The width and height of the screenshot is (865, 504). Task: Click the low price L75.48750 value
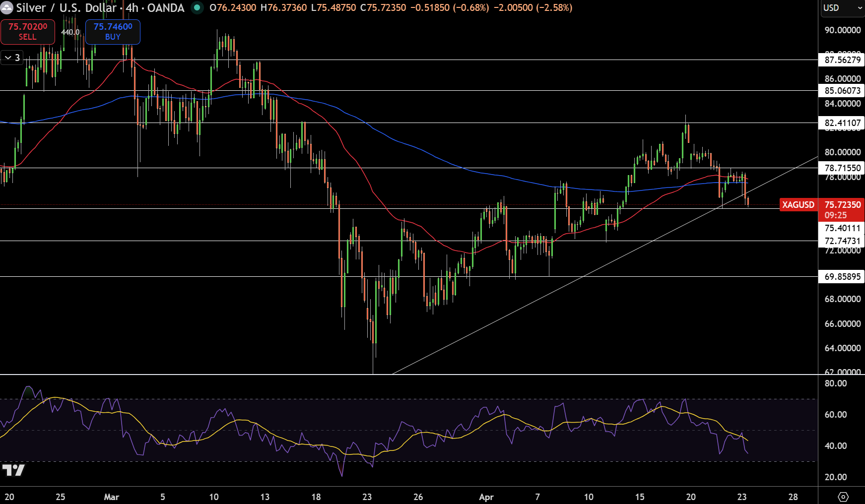tap(333, 8)
